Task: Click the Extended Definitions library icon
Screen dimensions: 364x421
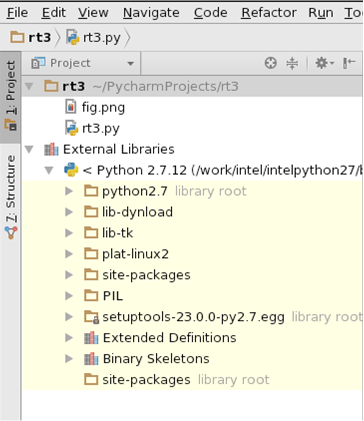Action: [91, 338]
